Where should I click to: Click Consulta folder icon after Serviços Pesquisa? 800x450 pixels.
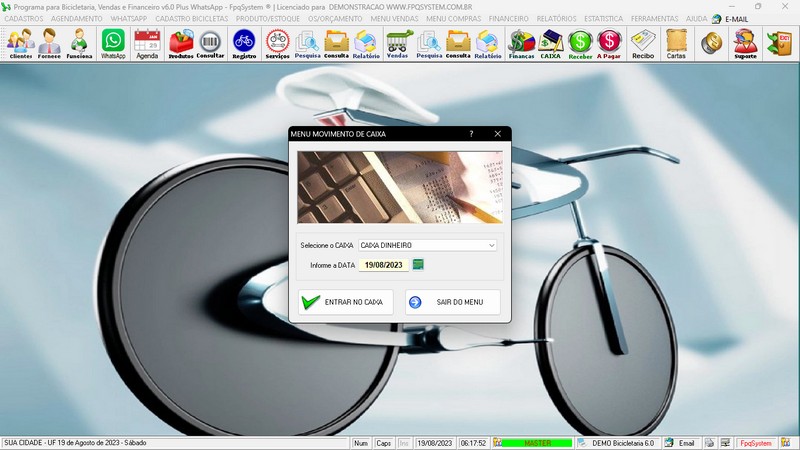pyautogui.click(x=336, y=43)
